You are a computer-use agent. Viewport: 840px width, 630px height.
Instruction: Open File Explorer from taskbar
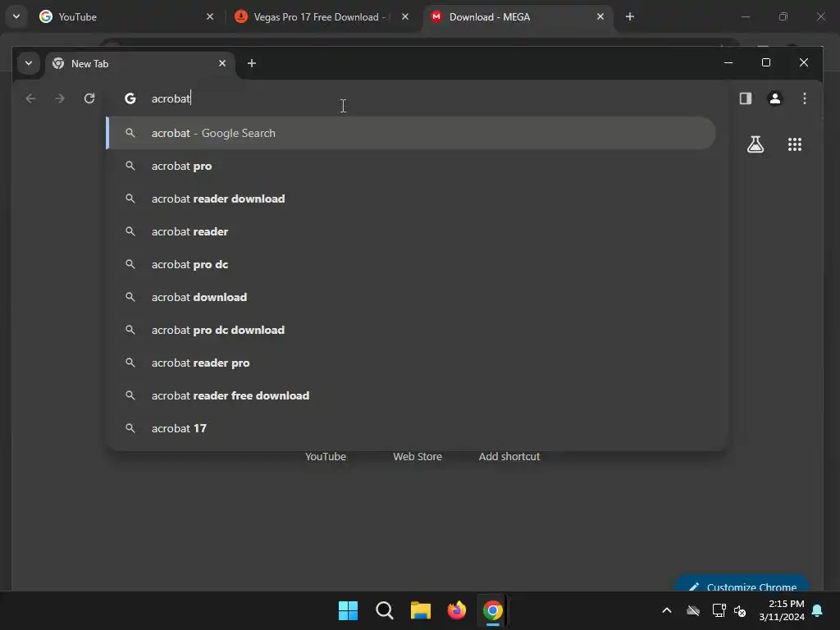point(421,610)
